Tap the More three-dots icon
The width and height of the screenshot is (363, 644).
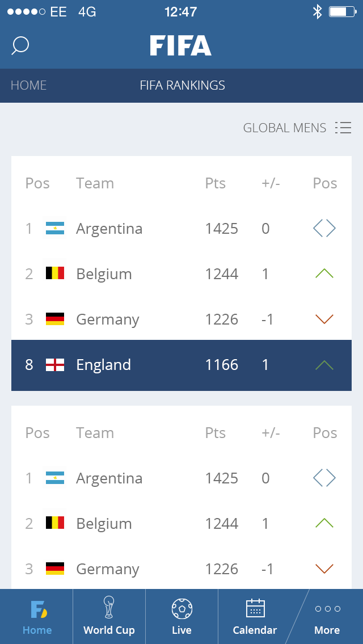(x=327, y=609)
